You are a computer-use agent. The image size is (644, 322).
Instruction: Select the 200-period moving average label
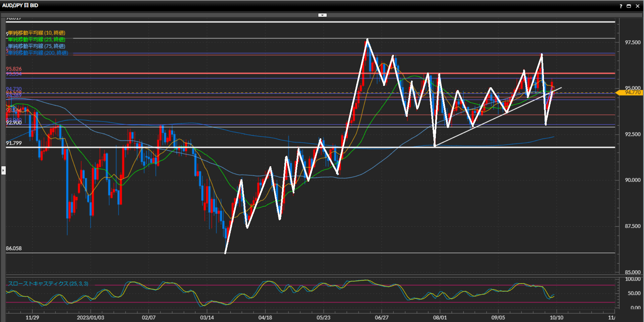click(38, 53)
